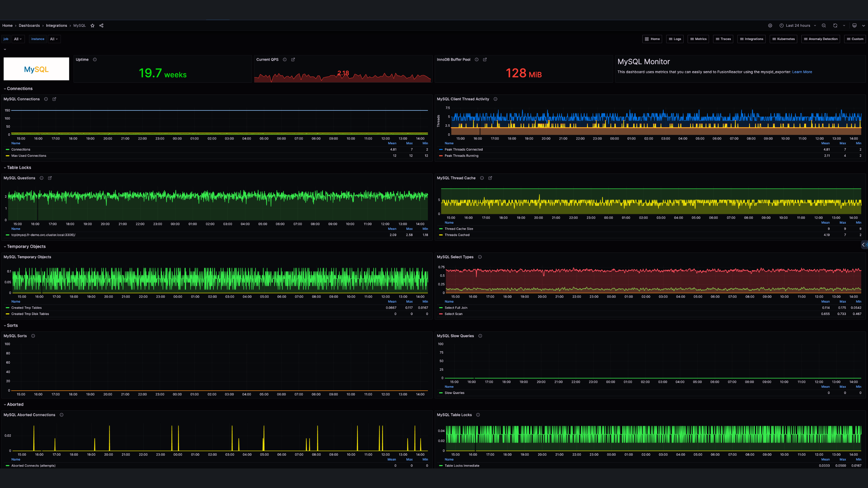Show info icon on InnoDB Buffer Pool panel
The height and width of the screenshot is (488, 868).
477,60
